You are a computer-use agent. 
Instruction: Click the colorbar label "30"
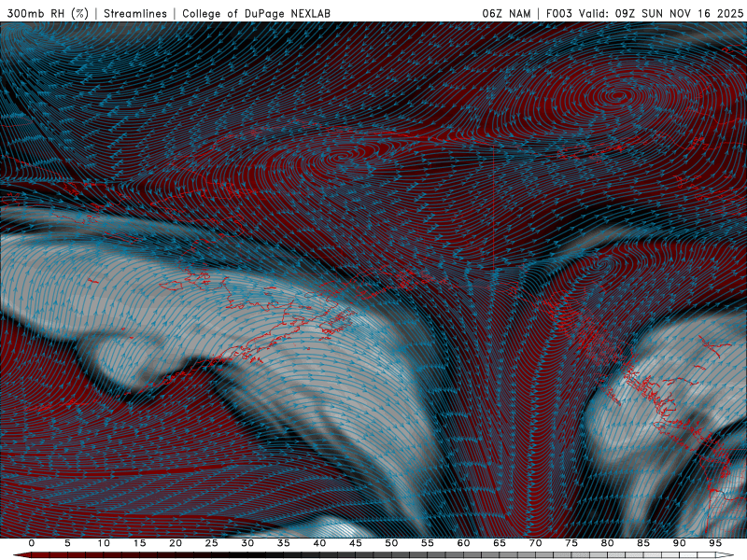(x=247, y=543)
